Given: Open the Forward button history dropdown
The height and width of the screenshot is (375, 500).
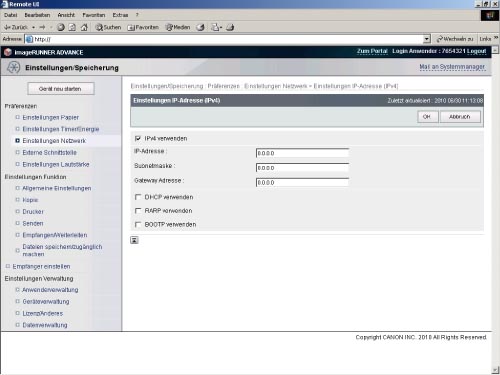Looking at the screenshot, I should [51, 27].
